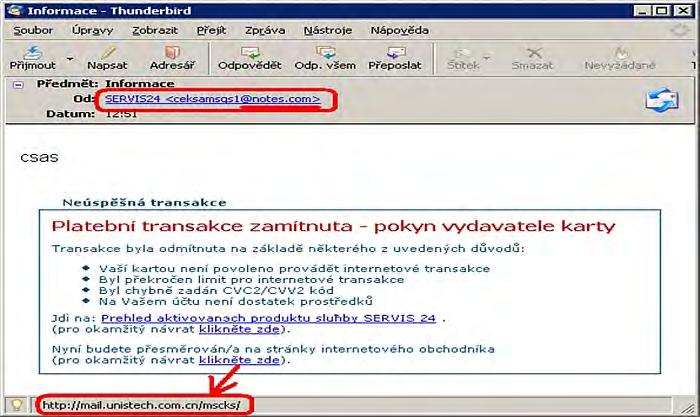
Task: Click the Napsat compose toolbar button
Action: [x=107, y=58]
